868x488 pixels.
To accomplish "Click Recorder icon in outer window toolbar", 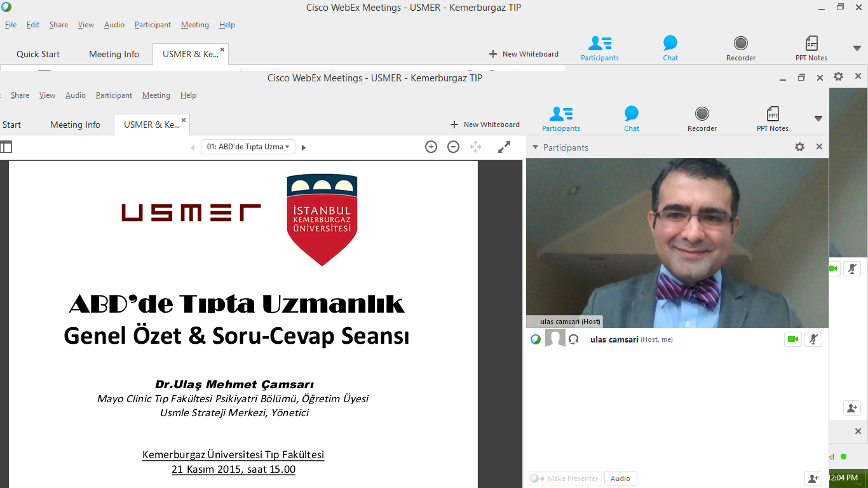I will click(x=741, y=48).
